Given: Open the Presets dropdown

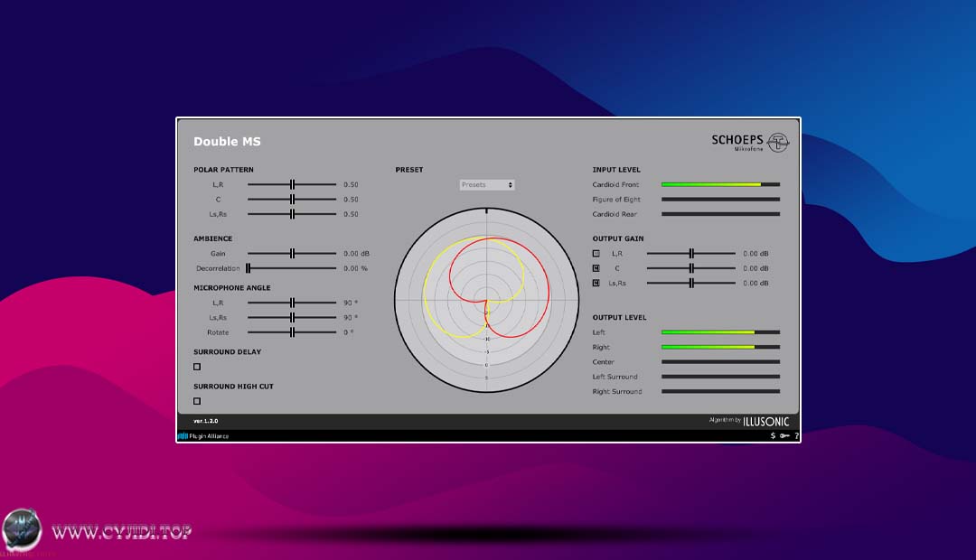Looking at the screenshot, I should click(x=487, y=185).
